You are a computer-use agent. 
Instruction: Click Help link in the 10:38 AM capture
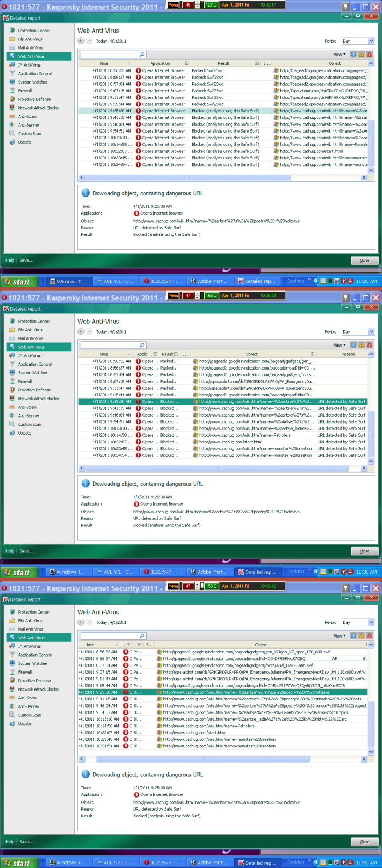[x=10, y=551]
